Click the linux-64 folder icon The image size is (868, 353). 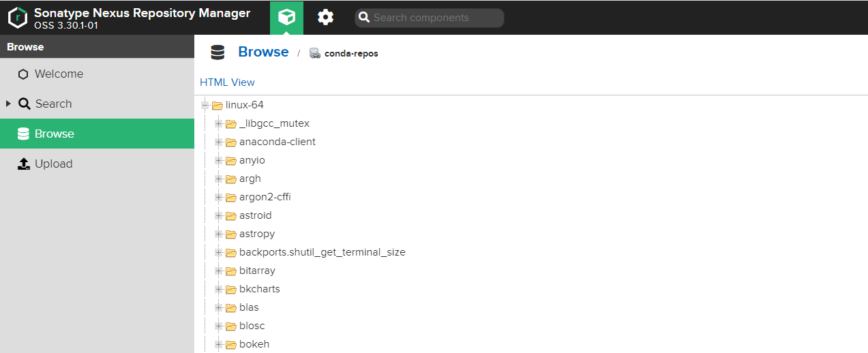218,105
